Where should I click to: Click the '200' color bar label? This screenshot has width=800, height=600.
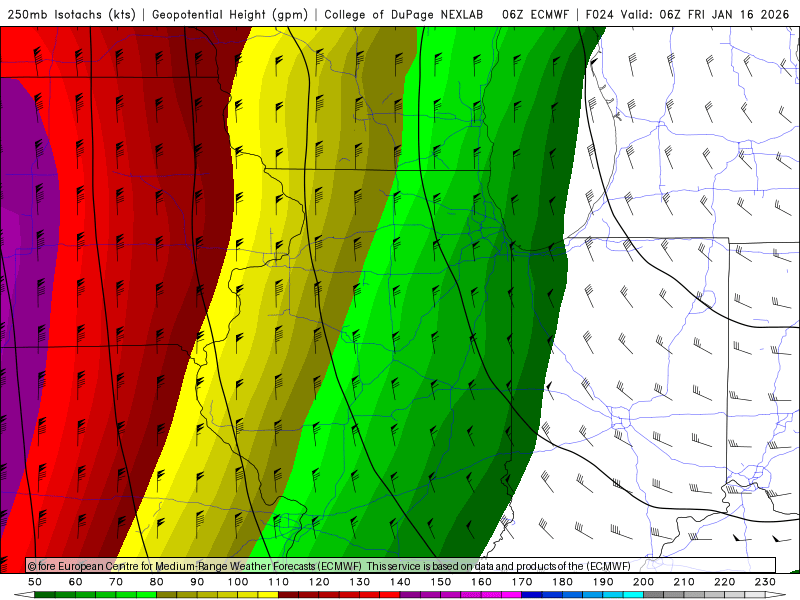pos(644,582)
